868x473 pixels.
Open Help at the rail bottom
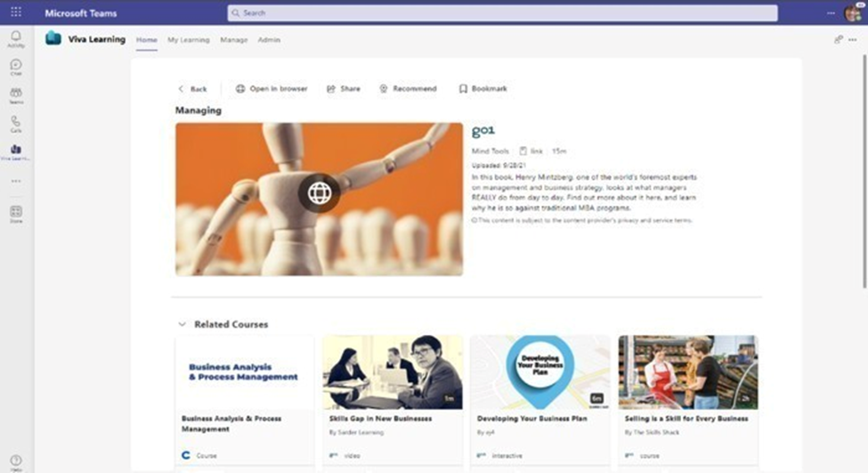16,462
